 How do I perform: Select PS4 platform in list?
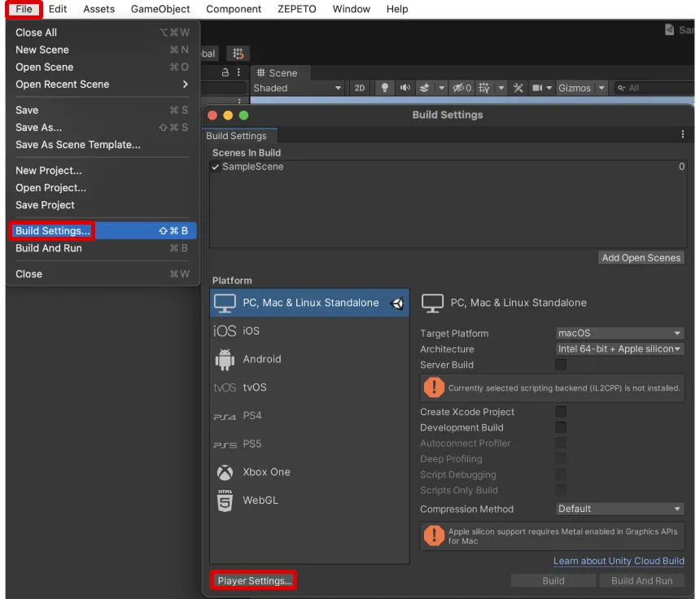tap(309, 416)
